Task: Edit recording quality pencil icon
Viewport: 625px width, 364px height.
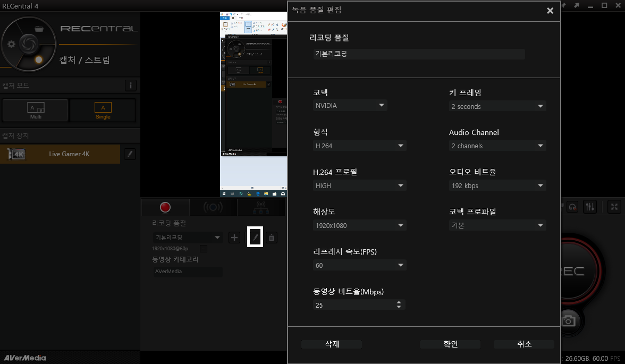Action: pos(255,237)
